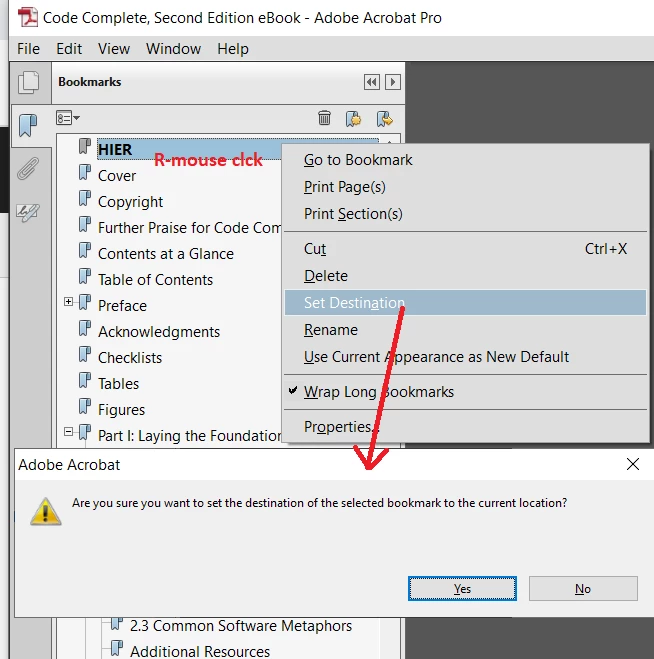Viewport: 654px width, 659px height.
Task: Select Table of Contents bookmark
Action: tap(156, 280)
